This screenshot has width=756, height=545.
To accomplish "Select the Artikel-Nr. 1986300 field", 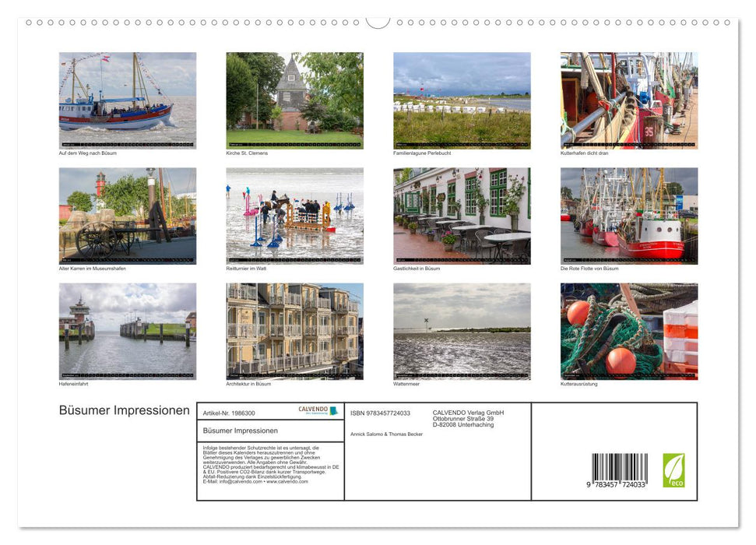I will tap(229, 413).
